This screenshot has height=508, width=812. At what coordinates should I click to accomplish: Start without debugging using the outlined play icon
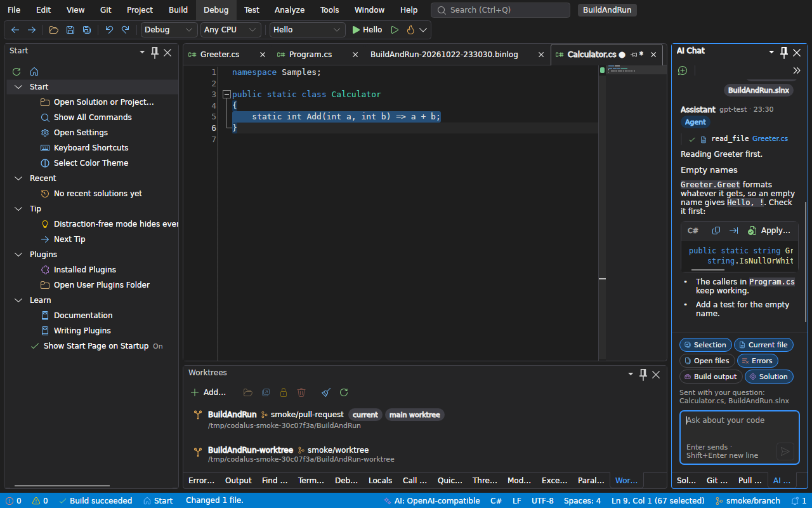[x=395, y=30]
